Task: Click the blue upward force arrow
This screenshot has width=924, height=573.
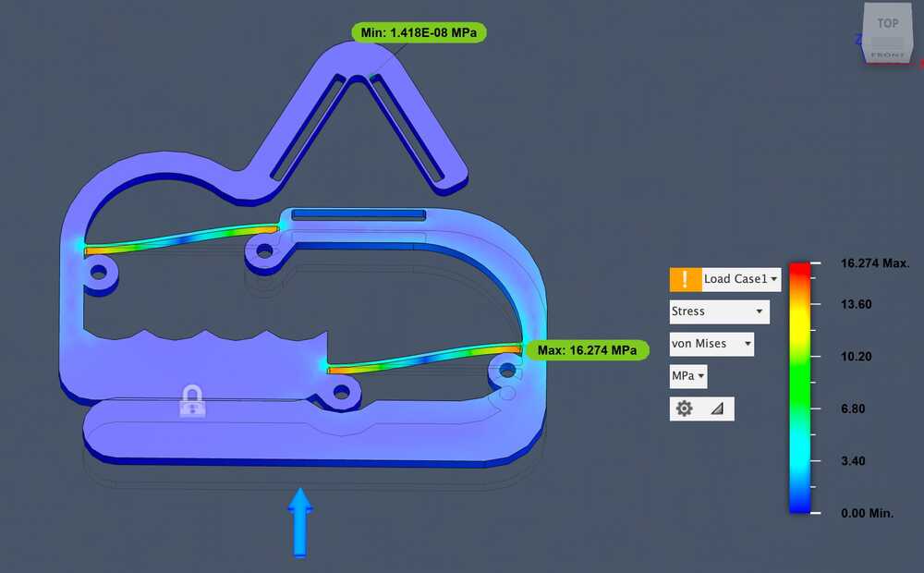Action: coord(300,522)
